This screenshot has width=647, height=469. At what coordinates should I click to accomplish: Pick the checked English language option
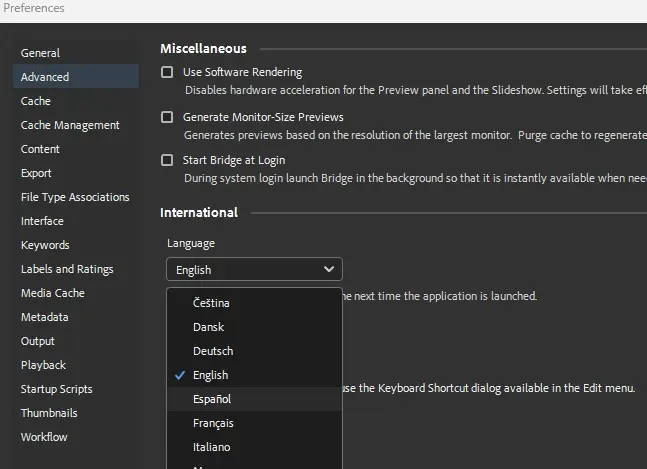(x=254, y=375)
